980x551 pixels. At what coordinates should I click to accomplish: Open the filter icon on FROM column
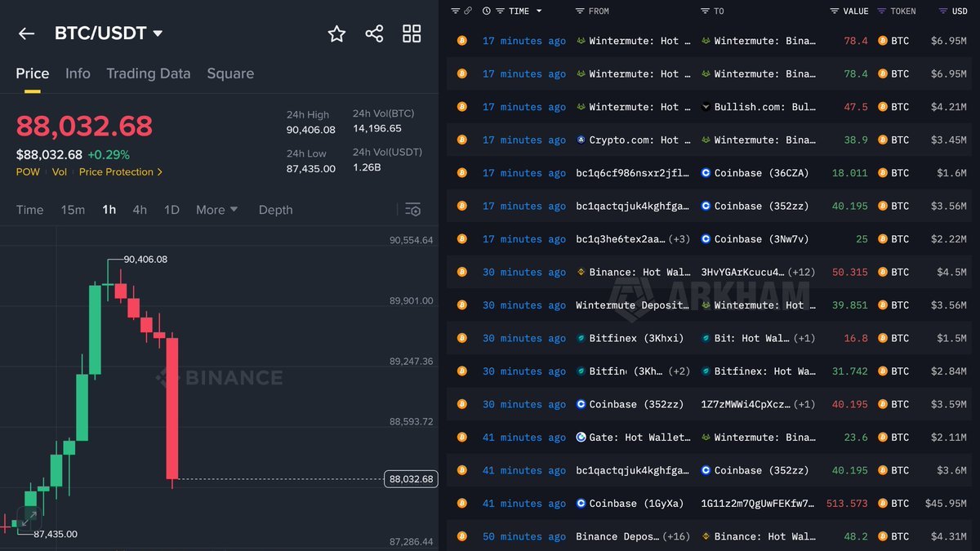[x=581, y=11]
